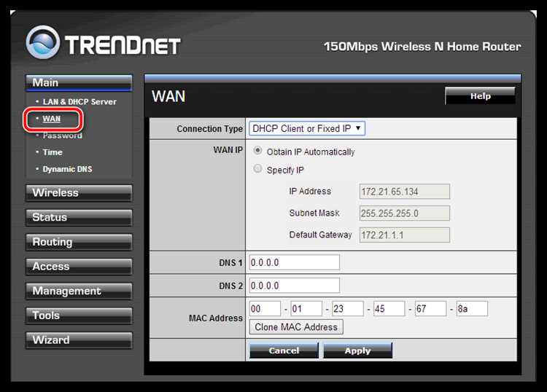Image resolution: width=547 pixels, height=392 pixels.
Task: Click the TRENDnet globe logo icon
Action: [43, 42]
